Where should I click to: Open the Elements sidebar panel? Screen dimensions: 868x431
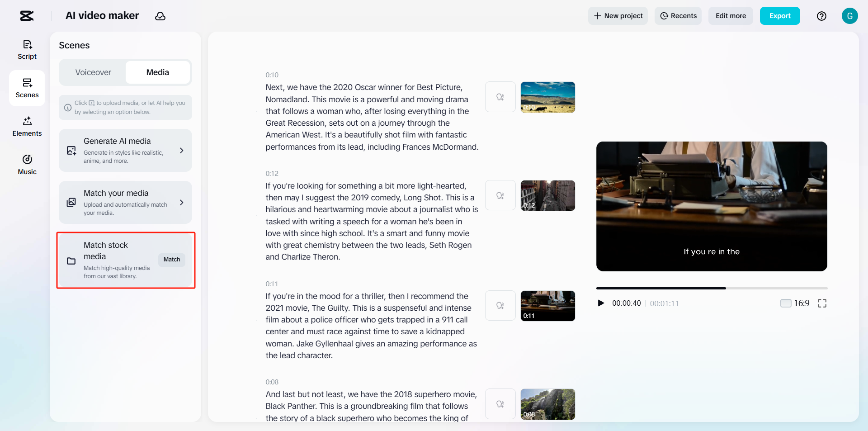pyautogui.click(x=27, y=127)
